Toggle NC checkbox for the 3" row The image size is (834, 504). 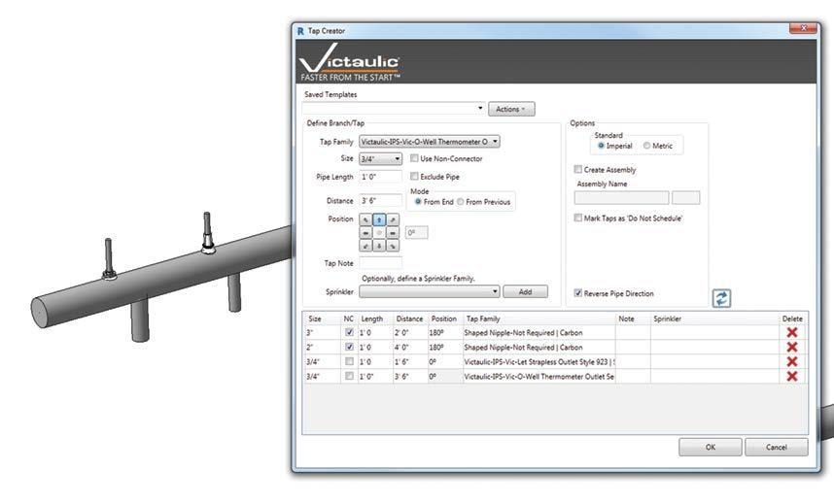(x=349, y=332)
